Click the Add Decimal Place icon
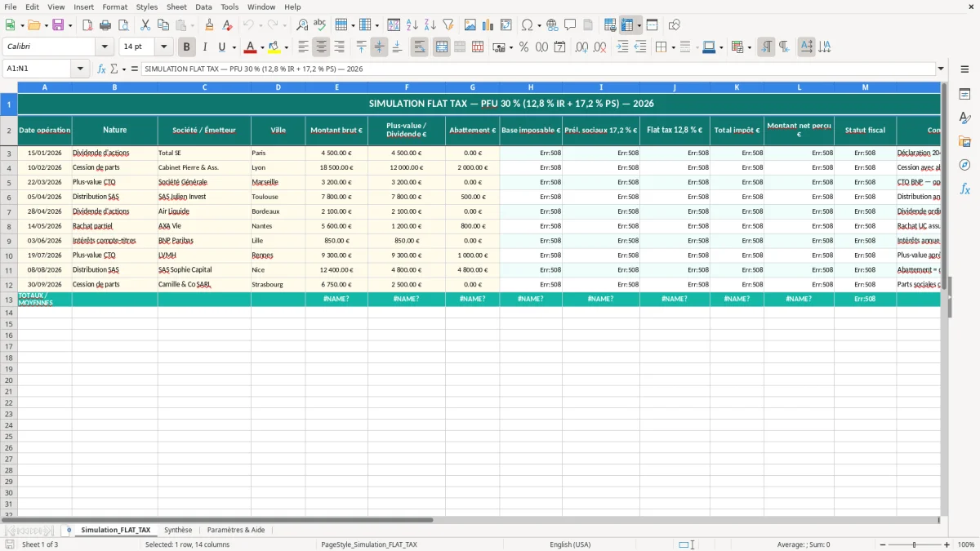The width and height of the screenshot is (980, 551). pos(582,47)
